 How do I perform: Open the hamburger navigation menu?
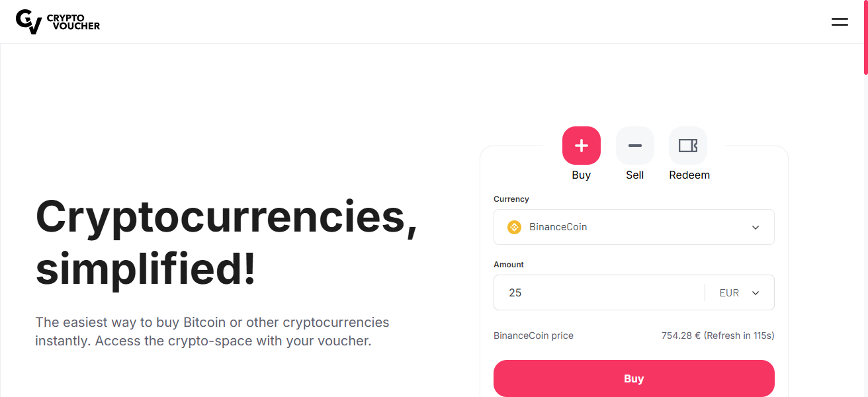coord(839,21)
